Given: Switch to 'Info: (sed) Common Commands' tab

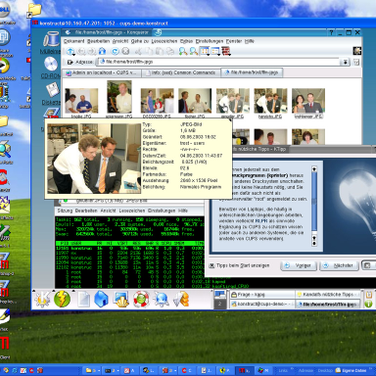Looking at the screenshot, I should coord(181,73).
